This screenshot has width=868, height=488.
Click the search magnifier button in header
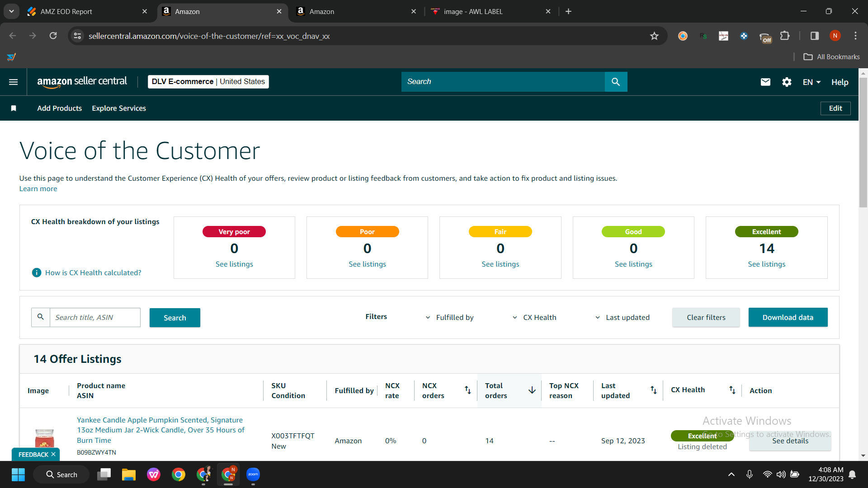(616, 82)
